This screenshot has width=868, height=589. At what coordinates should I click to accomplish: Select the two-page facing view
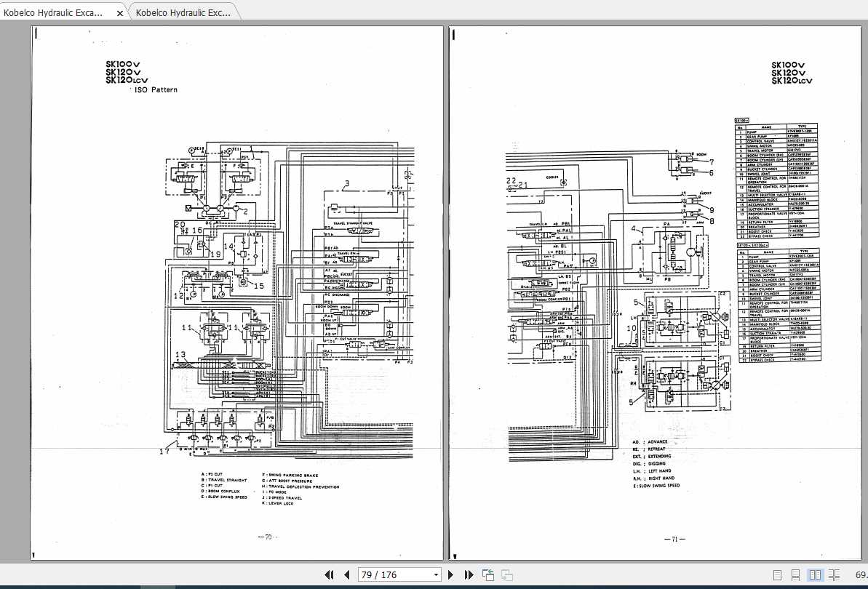(815, 575)
